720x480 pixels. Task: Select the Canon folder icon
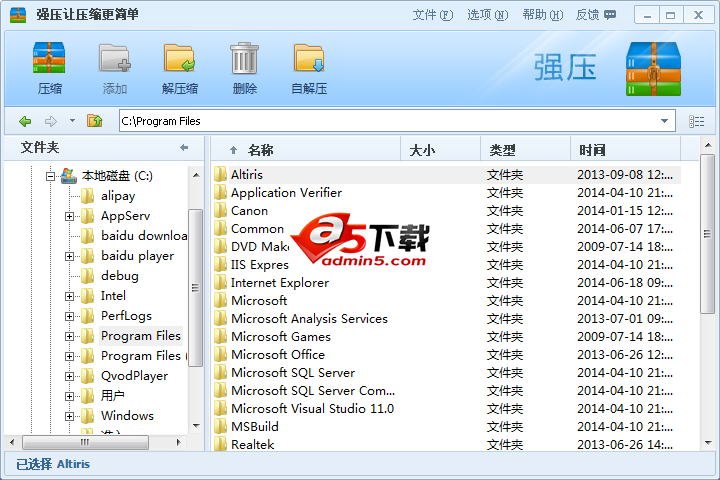click(x=220, y=210)
